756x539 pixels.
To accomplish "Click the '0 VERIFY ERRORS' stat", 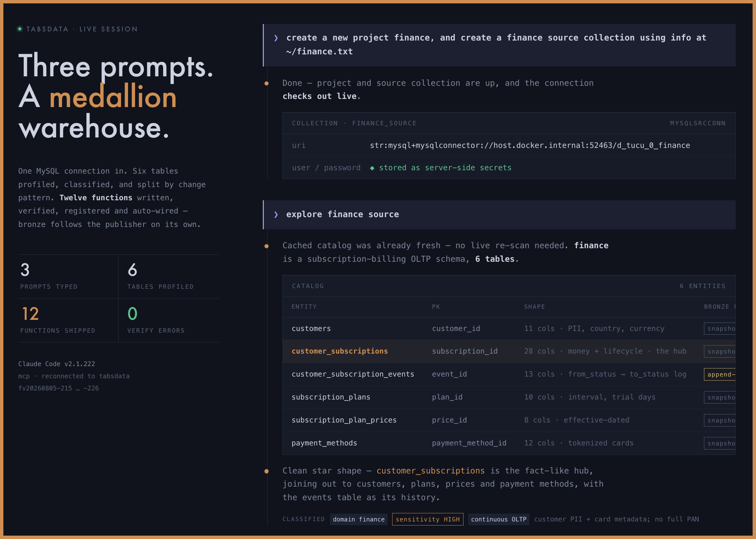I will coord(169,320).
